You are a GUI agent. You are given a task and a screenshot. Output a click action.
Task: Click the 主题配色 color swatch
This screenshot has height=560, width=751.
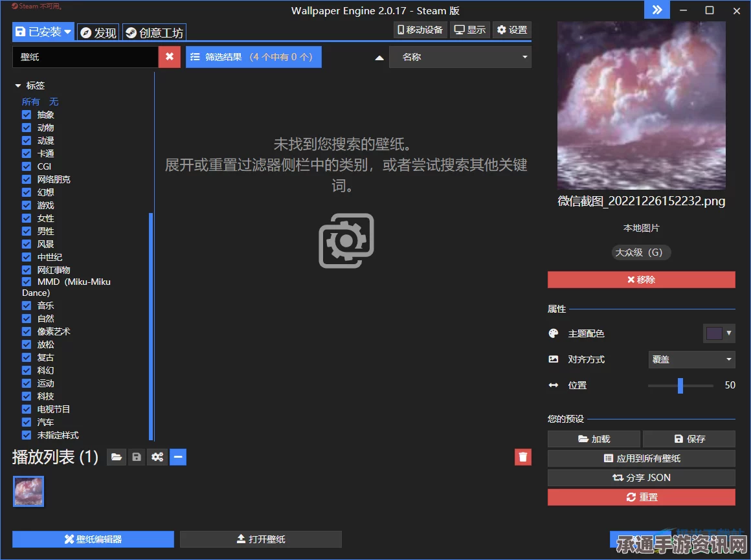[714, 333]
